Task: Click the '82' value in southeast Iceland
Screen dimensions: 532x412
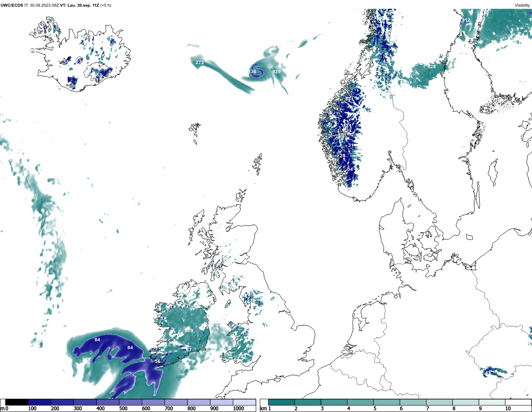Action: [99, 75]
